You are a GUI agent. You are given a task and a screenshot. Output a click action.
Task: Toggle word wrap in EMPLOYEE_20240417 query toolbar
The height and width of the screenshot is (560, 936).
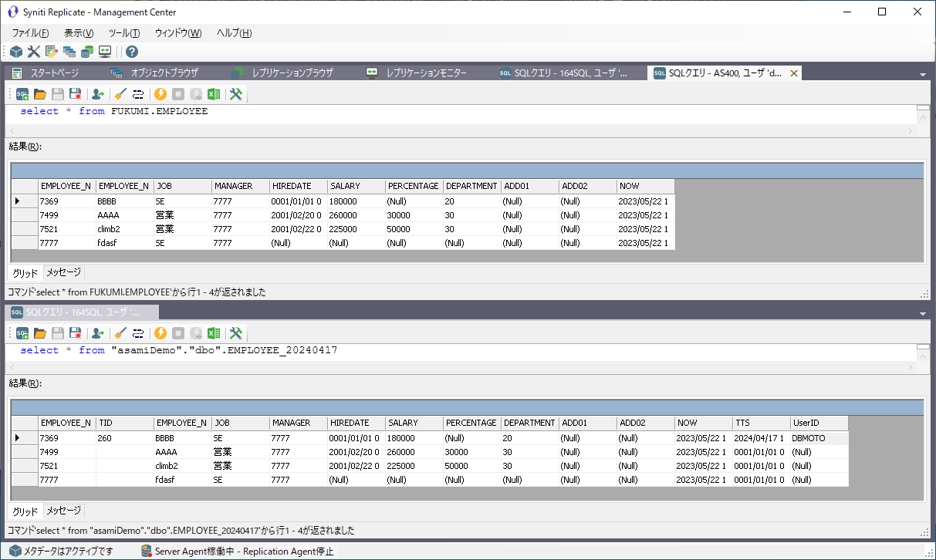point(138,333)
